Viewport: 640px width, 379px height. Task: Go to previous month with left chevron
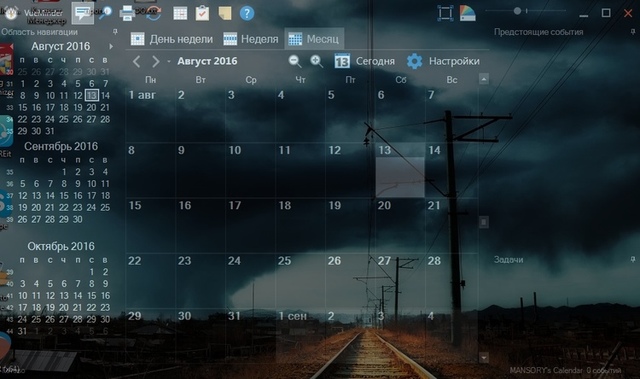(137, 62)
